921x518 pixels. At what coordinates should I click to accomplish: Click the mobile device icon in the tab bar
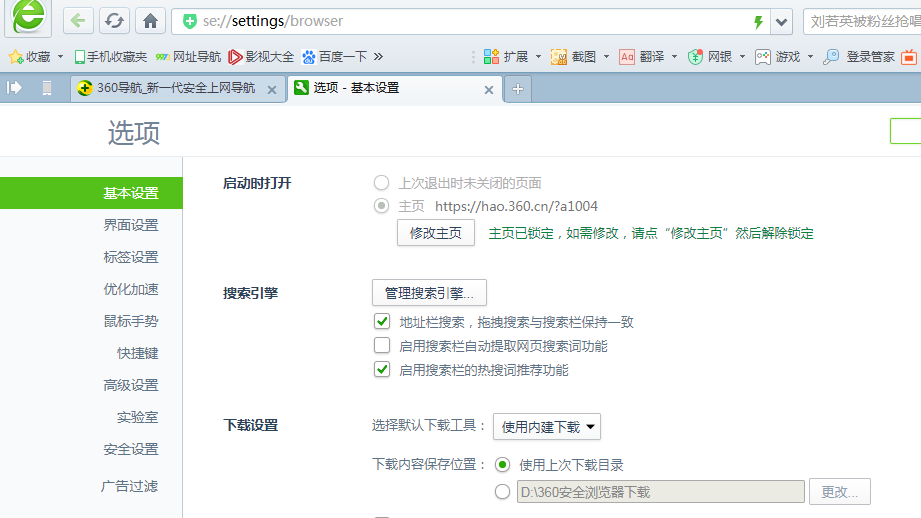coord(47,89)
